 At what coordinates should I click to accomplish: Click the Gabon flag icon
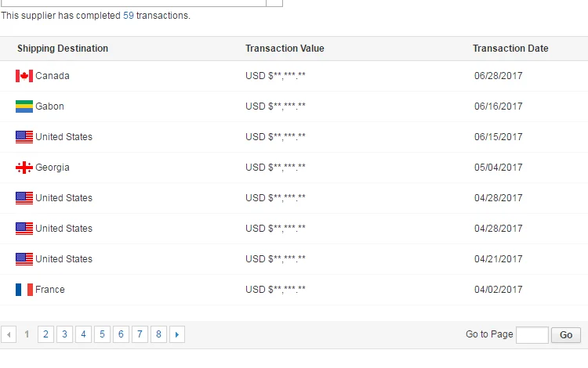24,106
